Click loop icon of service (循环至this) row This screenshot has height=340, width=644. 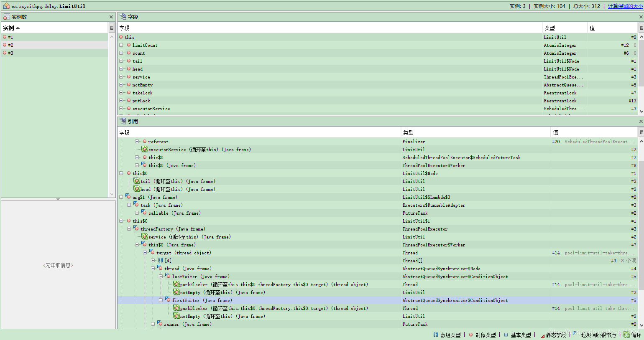(145, 237)
